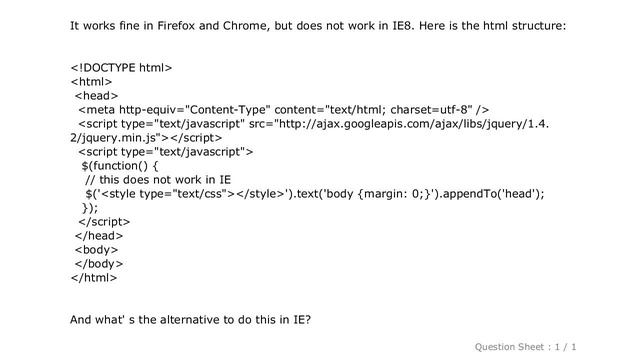Click the comment 'this does not work in IE'
The width and height of the screenshot is (640, 360).
point(158,180)
